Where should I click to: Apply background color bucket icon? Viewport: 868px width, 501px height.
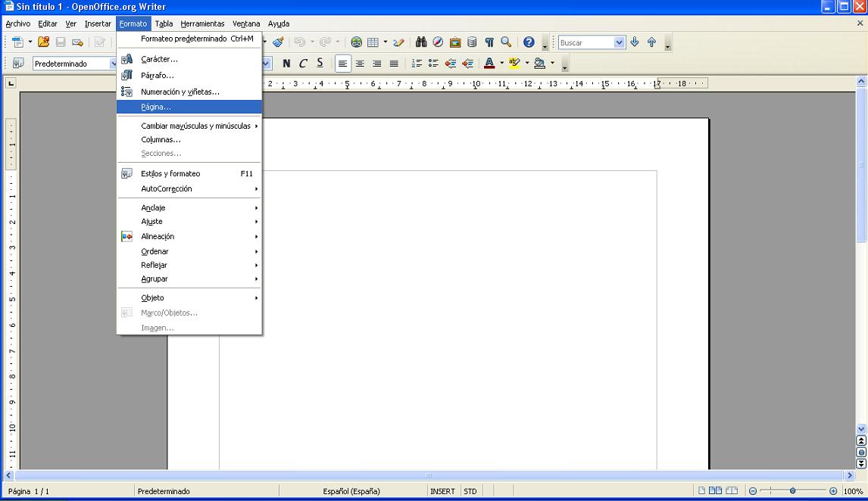coord(540,63)
